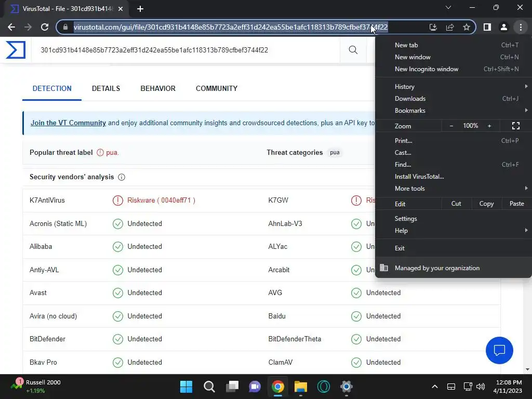
Task: Switch to the DETAILS tab
Action: pyautogui.click(x=106, y=88)
